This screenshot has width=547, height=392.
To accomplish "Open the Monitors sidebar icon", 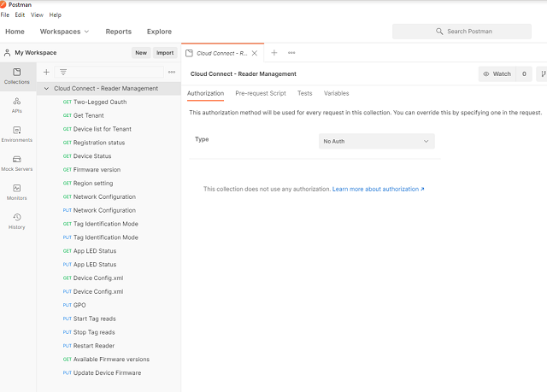I will (x=17, y=191).
